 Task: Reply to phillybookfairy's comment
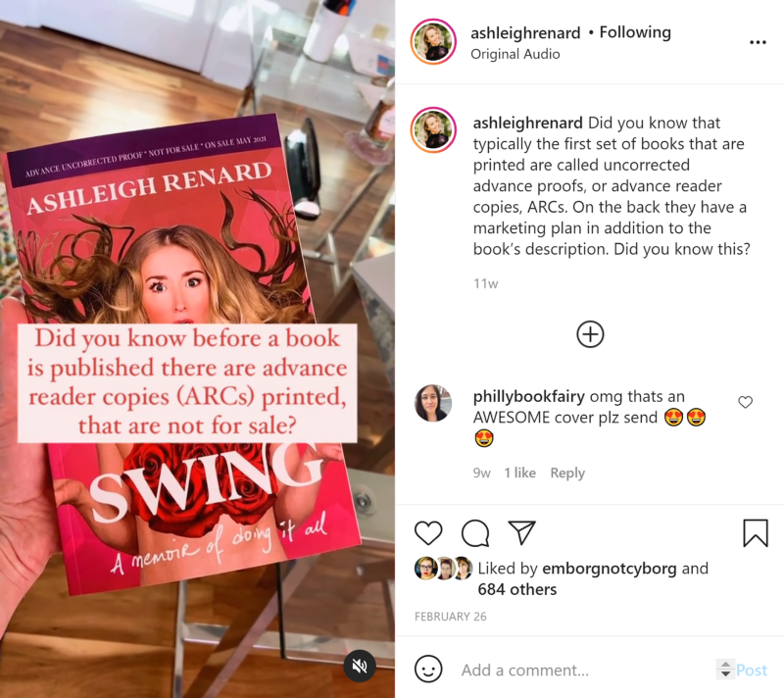coord(567,473)
